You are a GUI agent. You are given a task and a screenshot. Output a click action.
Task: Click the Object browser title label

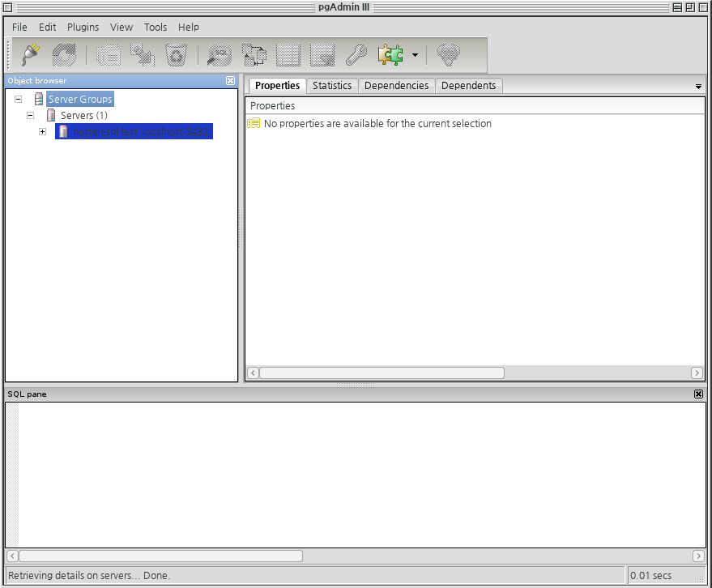[36, 80]
